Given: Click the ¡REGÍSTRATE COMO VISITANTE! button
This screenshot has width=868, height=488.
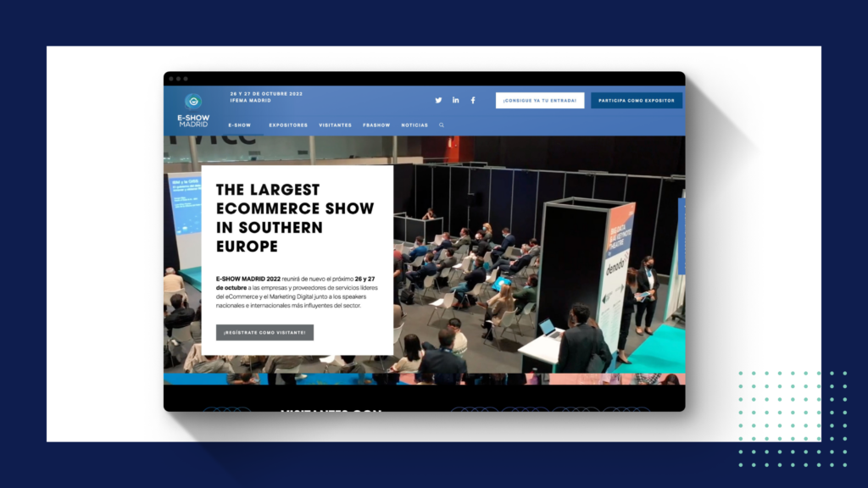Looking at the screenshot, I should pyautogui.click(x=264, y=332).
